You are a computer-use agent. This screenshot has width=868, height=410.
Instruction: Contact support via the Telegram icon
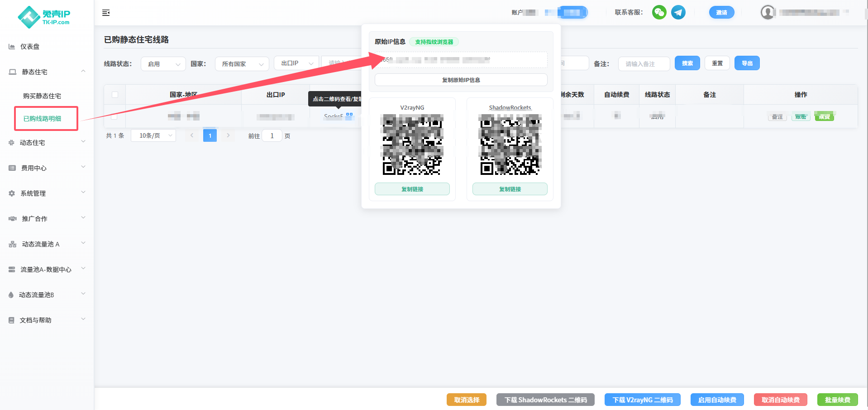coord(678,12)
